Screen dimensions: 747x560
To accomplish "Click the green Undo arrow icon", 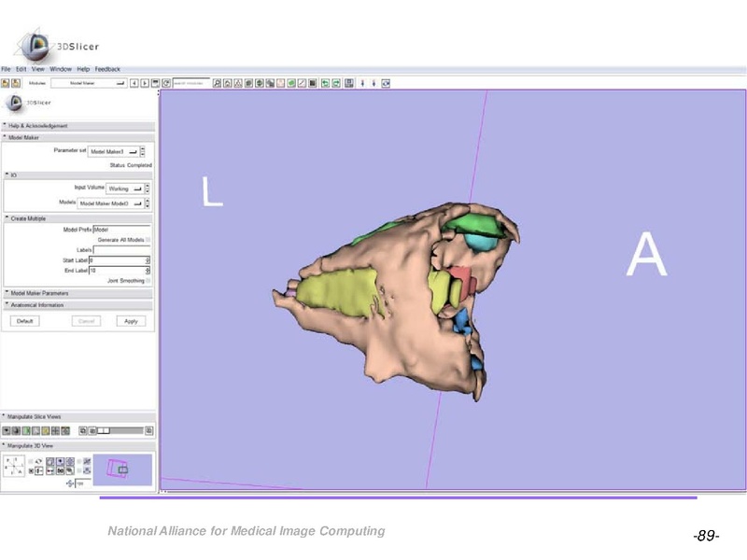I will pyautogui.click(x=325, y=83).
